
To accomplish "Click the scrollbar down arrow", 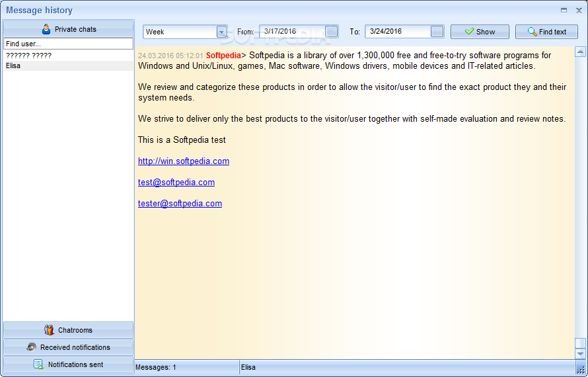I will click(580, 354).
